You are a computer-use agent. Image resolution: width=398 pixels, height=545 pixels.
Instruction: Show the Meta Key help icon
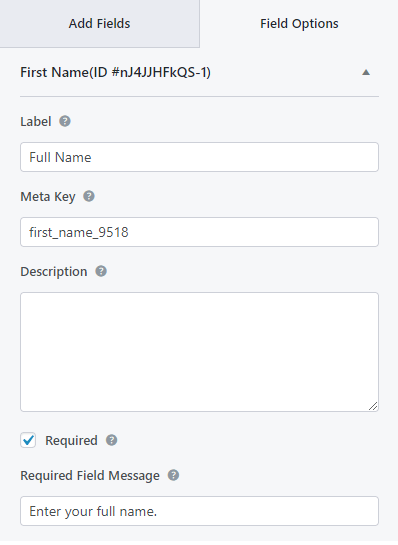(89, 196)
